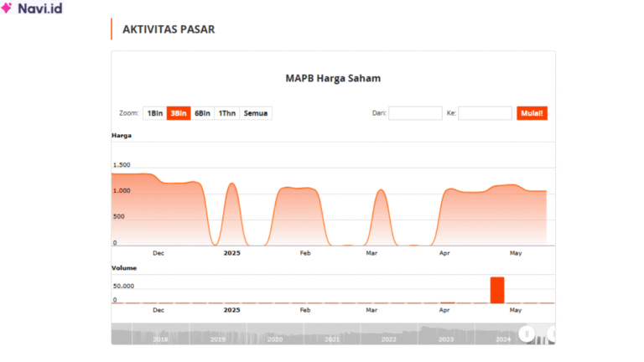Click the Navi.id logo

point(32,8)
